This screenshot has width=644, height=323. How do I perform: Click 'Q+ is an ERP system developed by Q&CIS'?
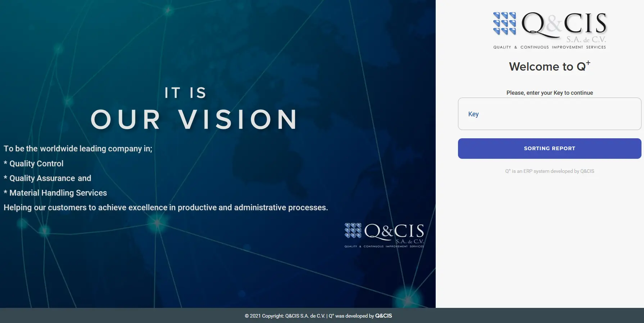pyautogui.click(x=549, y=171)
